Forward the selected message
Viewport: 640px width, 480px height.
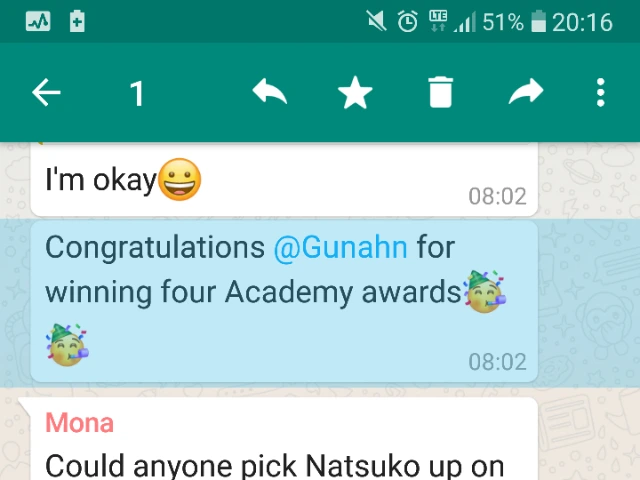pyautogui.click(x=526, y=92)
